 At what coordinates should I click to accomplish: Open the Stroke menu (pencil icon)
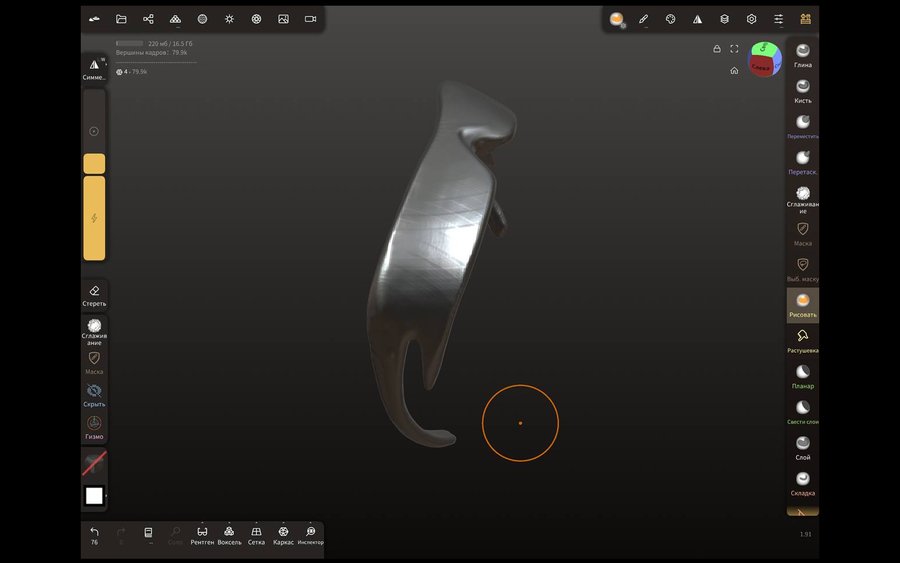pyautogui.click(x=643, y=19)
